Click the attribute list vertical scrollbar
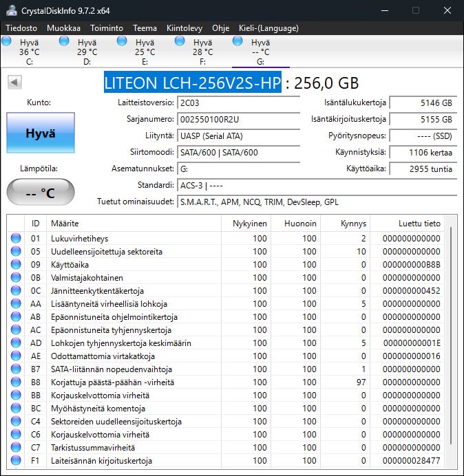This screenshot has height=476, width=464. (x=451, y=337)
